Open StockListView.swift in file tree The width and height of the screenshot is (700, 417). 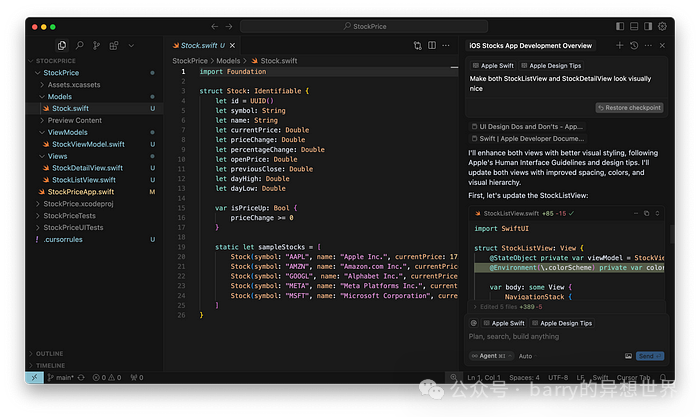(83, 180)
